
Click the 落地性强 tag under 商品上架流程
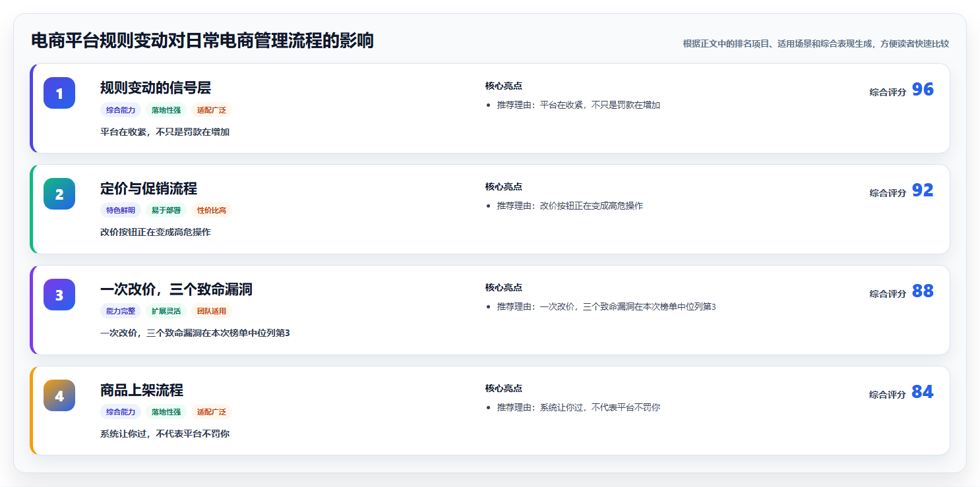[166, 413]
